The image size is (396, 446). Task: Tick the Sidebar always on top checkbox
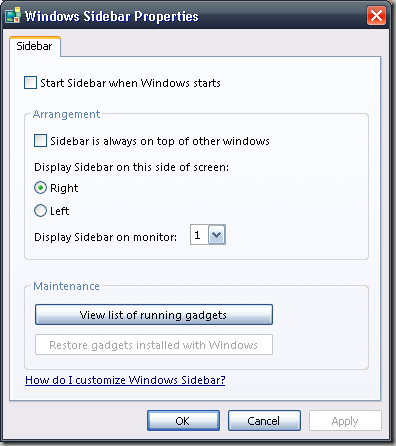coord(40,141)
